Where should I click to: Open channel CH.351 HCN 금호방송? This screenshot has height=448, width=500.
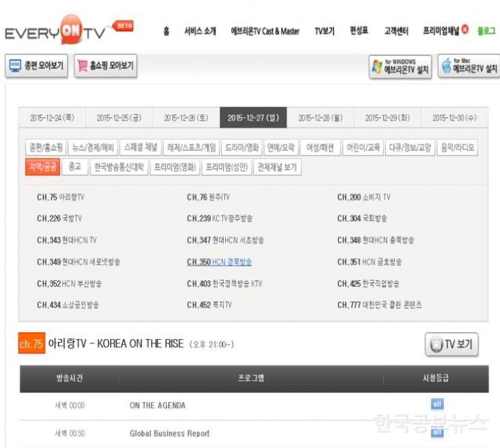pos(370,262)
